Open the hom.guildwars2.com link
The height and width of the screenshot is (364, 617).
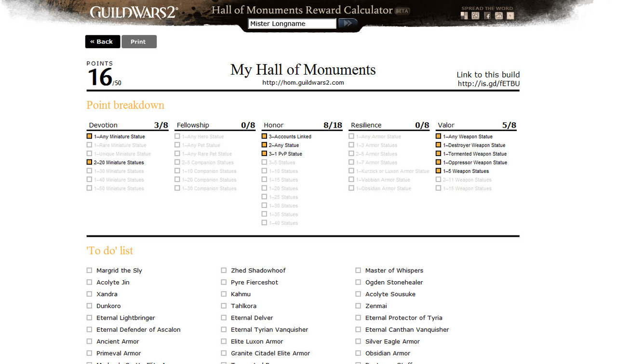tap(303, 82)
